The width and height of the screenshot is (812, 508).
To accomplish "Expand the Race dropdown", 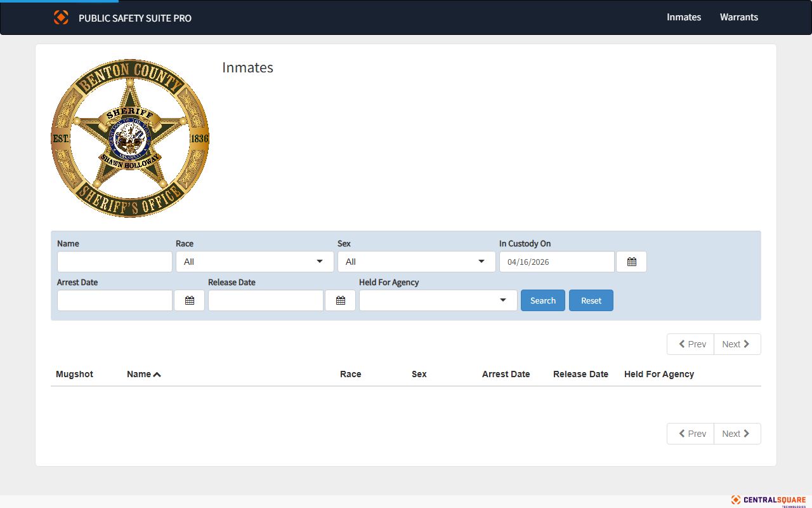I will (254, 262).
